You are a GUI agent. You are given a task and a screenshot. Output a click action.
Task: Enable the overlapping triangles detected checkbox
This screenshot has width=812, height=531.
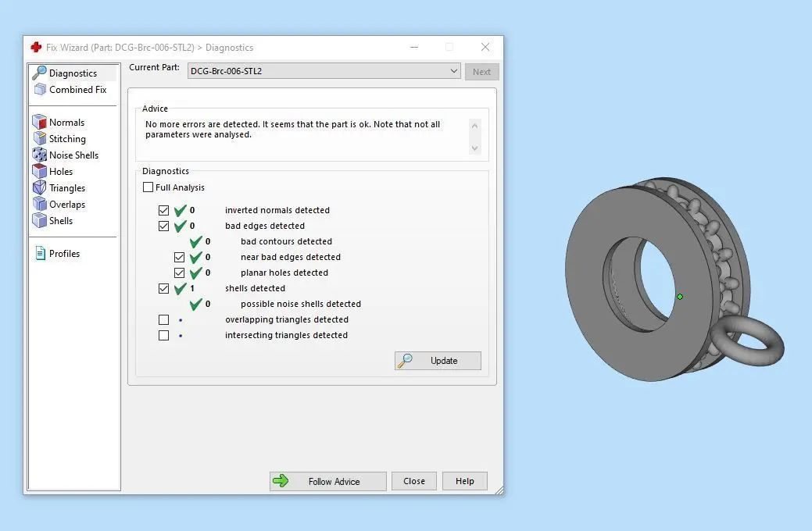[163, 319]
